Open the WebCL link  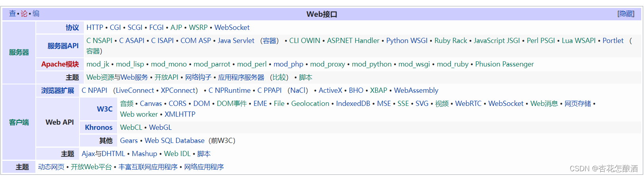131,127
